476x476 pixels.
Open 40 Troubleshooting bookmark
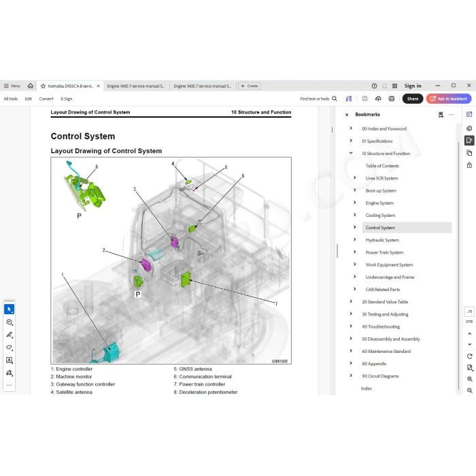pos(381,326)
